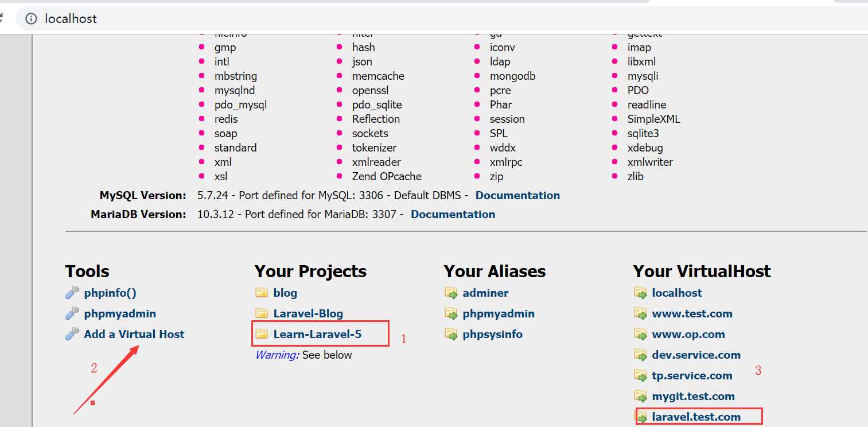Click the memcache extension entry
The image size is (868, 427).
[x=378, y=76]
